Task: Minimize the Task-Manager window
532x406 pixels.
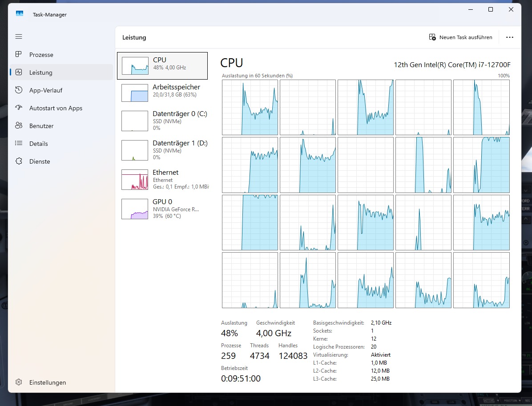Action: [x=471, y=9]
